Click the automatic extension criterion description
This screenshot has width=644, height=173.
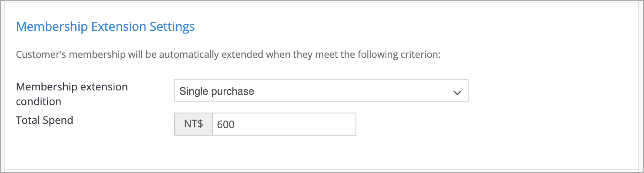(228, 55)
